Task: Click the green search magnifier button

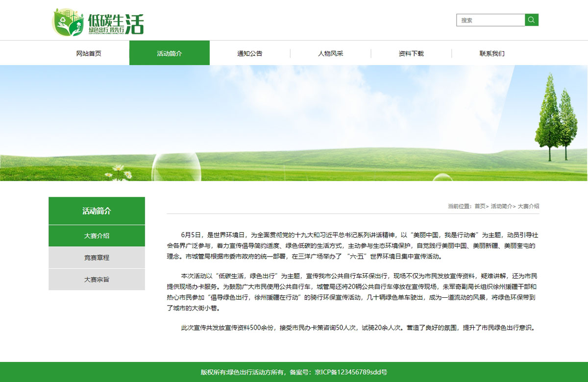Action: 532,20
